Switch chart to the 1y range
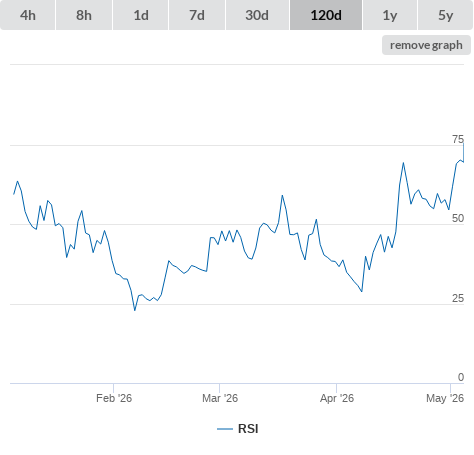This screenshot has height=455, width=474. [x=390, y=15]
